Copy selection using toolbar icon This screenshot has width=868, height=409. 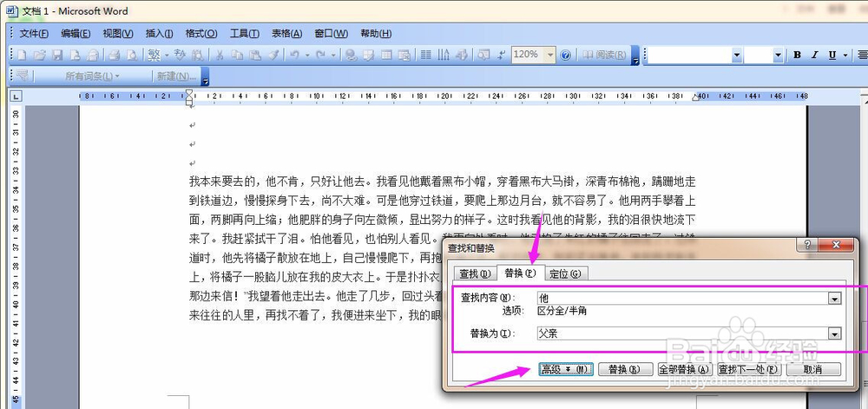pyautogui.click(x=237, y=55)
